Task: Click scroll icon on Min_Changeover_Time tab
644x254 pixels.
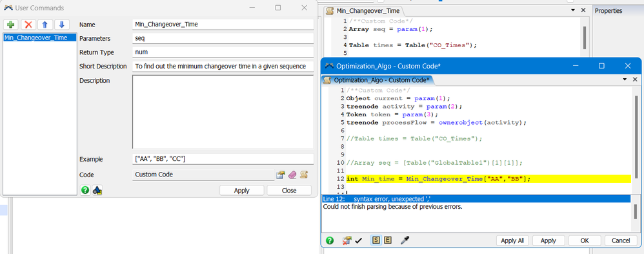Action: pos(329,11)
